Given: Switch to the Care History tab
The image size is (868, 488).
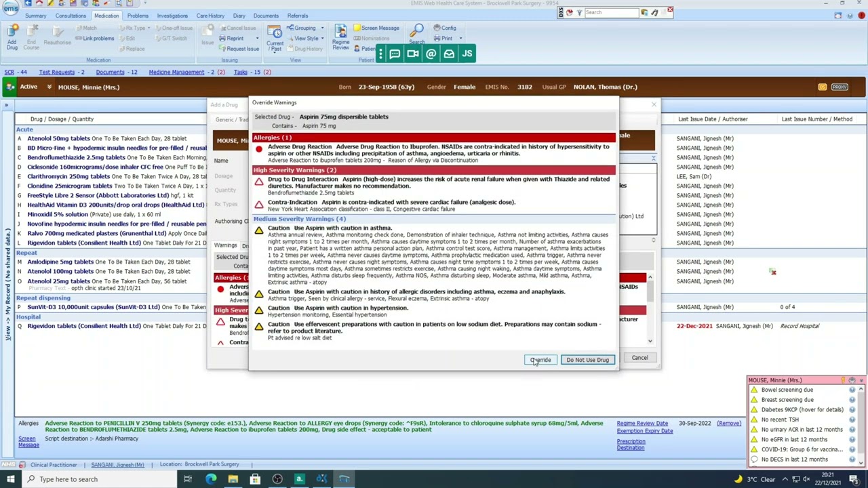Looking at the screenshot, I should click(210, 16).
